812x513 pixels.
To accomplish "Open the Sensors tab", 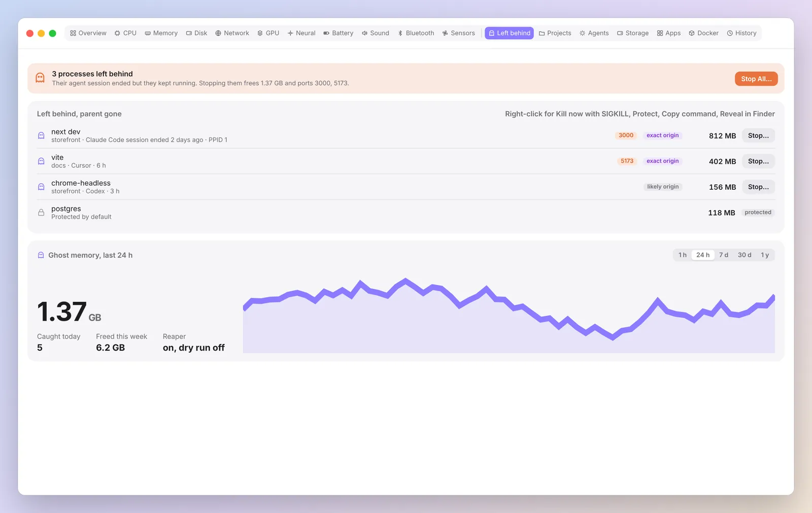I will tap(459, 33).
